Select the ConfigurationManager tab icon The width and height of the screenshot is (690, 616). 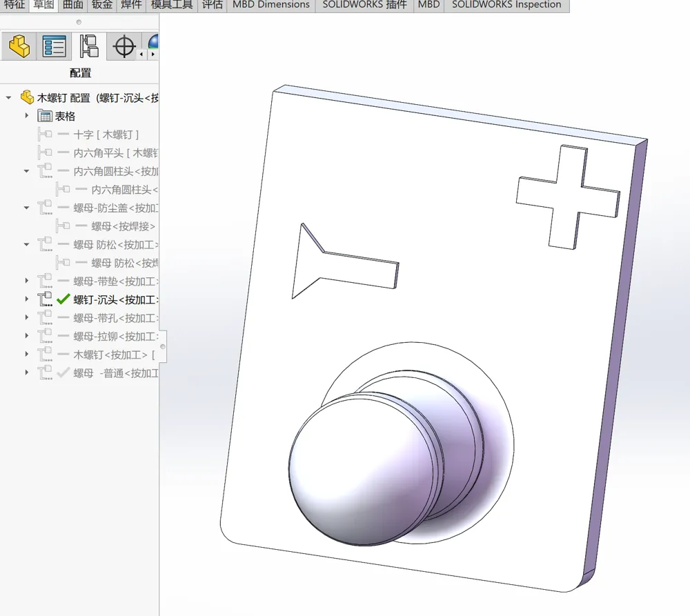[88, 46]
